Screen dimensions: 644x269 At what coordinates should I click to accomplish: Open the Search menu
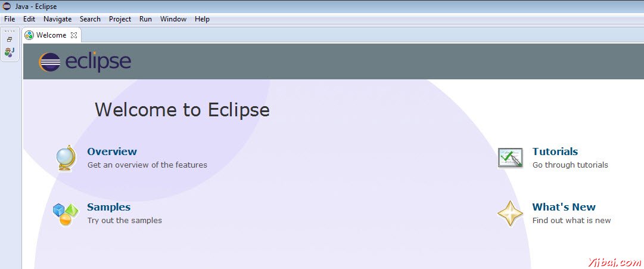pos(90,19)
